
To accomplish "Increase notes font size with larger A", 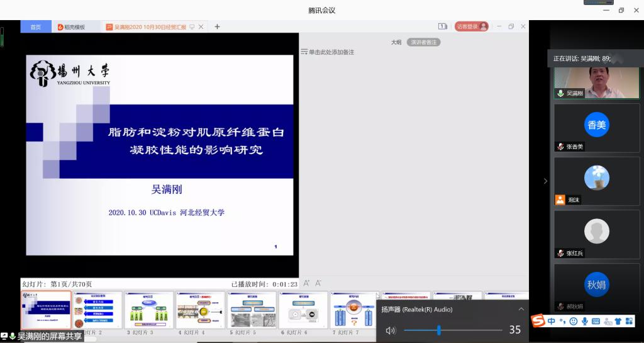I will (x=306, y=283).
